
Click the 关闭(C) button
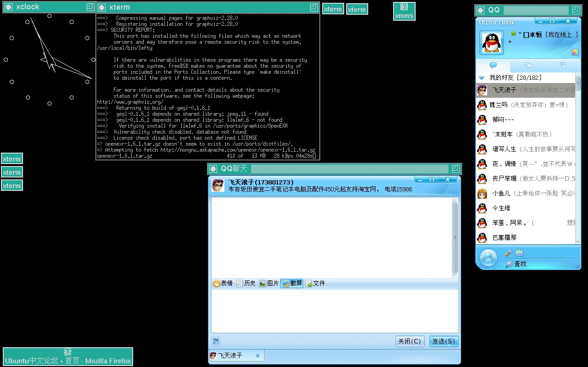pyautogui.click(x=410, y=342)
